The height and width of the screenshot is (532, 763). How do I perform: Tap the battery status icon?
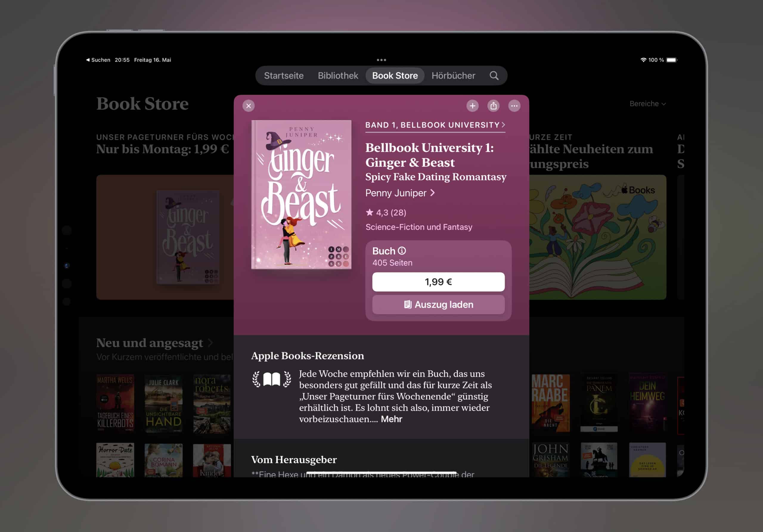click(x=671, y=60)
